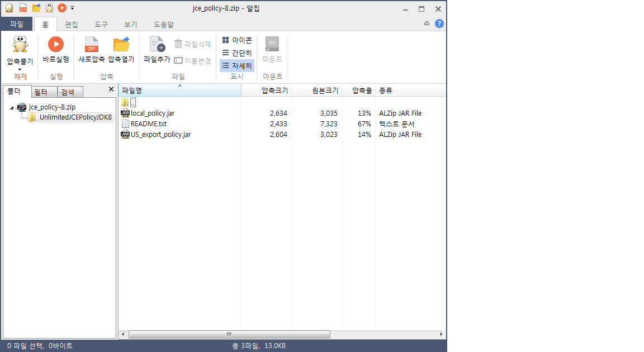Select local_policy.jar file row
The width and height of the screenshot is (644, 352).
(282, 113)
